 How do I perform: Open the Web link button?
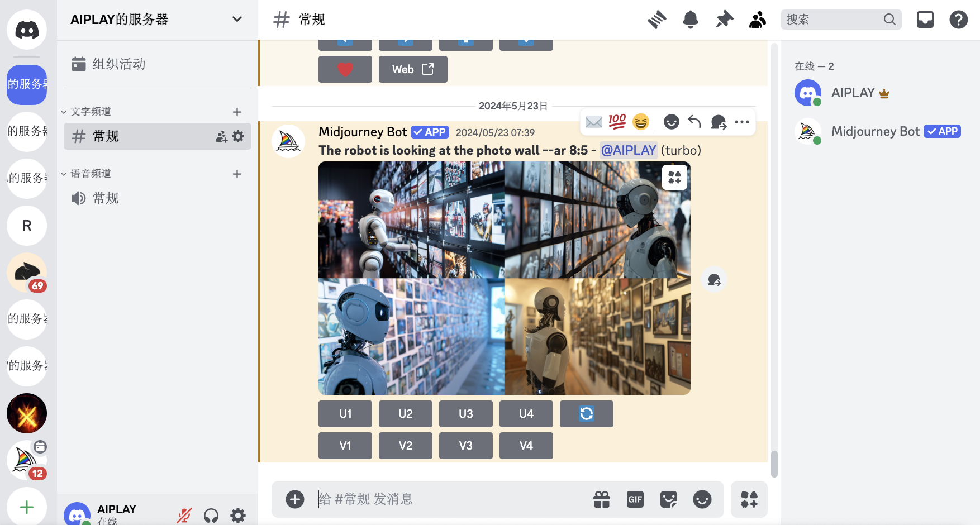[x=413, y=69]
